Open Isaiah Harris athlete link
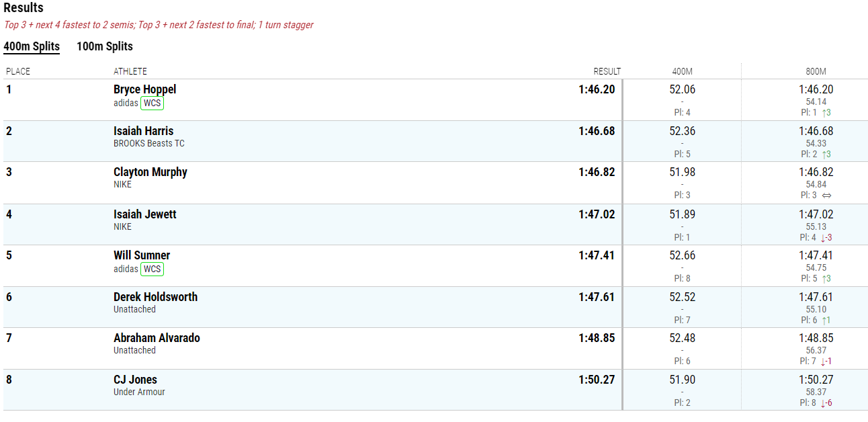 pos(143,131)
